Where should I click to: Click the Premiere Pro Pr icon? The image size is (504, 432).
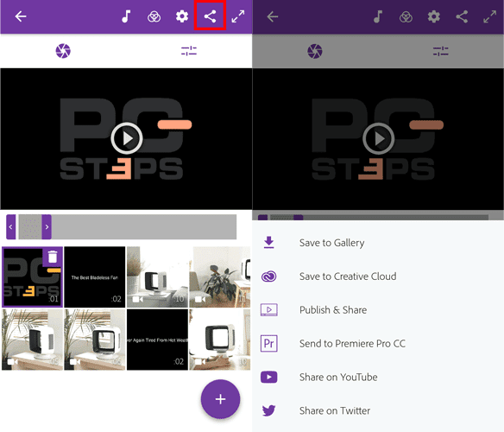coord(268,344)
